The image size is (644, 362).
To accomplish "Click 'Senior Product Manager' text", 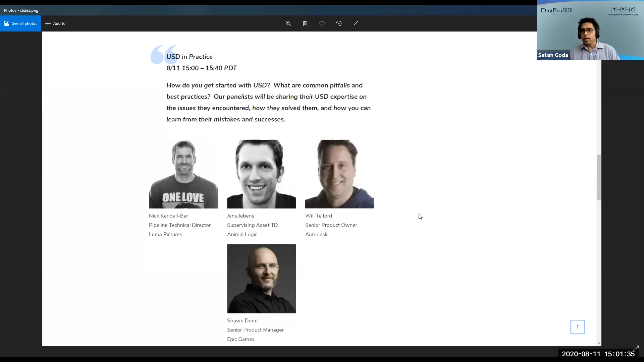I will [x=255, y=330].
